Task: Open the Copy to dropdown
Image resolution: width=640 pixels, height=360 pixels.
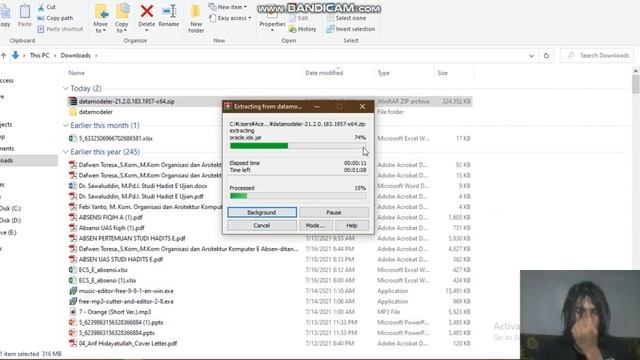Action: coord(122,18)
